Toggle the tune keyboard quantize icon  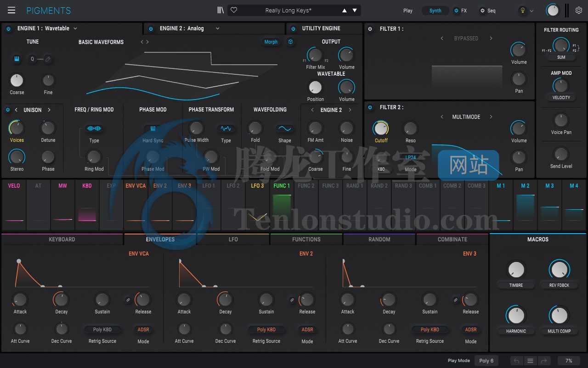[17, 59]
